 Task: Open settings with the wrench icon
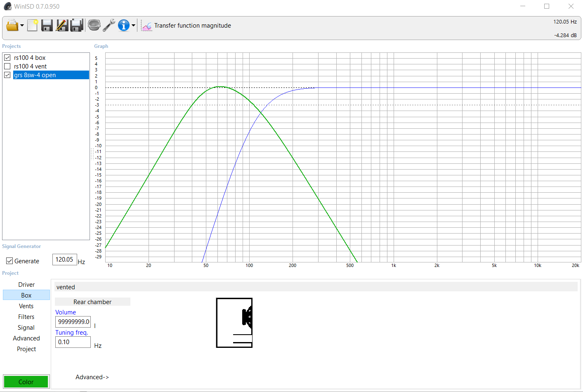click(109, 26)
